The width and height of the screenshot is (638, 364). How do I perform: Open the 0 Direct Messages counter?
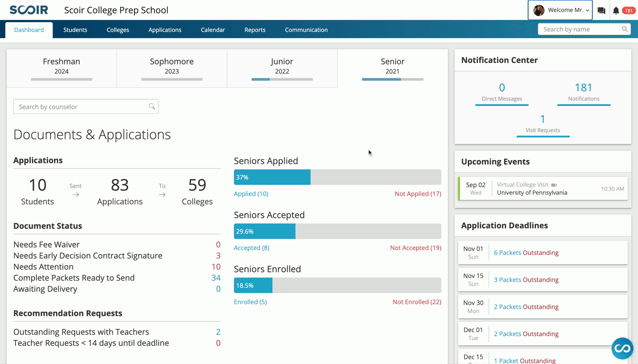pyautogui.click(x=502, y=93)
